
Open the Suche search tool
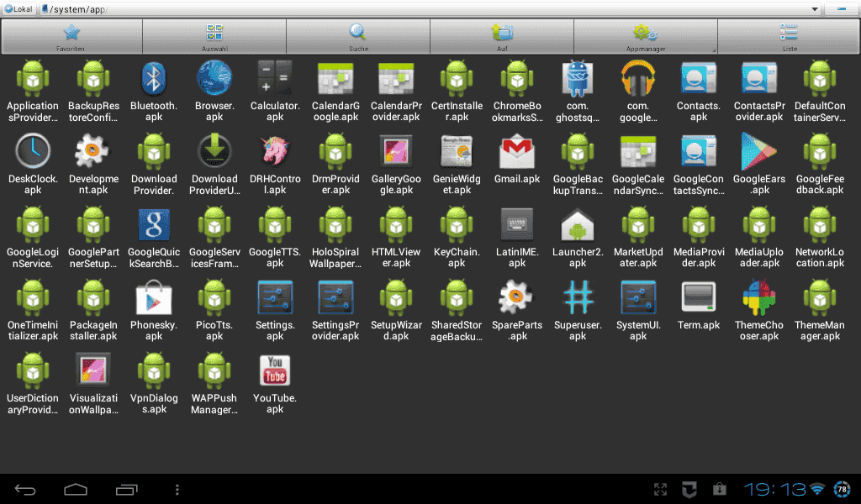click(358, 36)
